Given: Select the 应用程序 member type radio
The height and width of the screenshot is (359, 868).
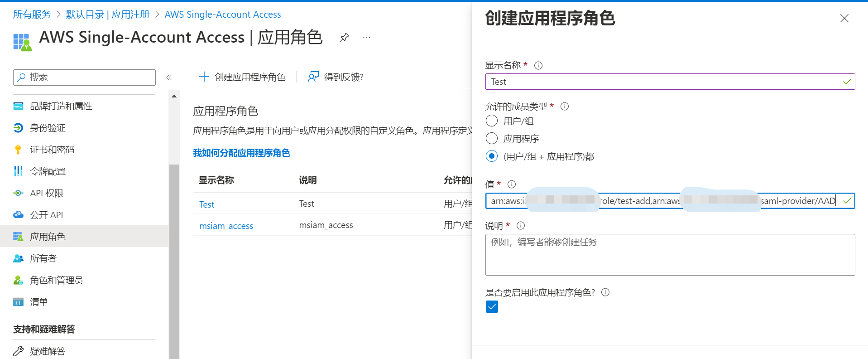Looking at the screenshot, I should tap(492, 138).
